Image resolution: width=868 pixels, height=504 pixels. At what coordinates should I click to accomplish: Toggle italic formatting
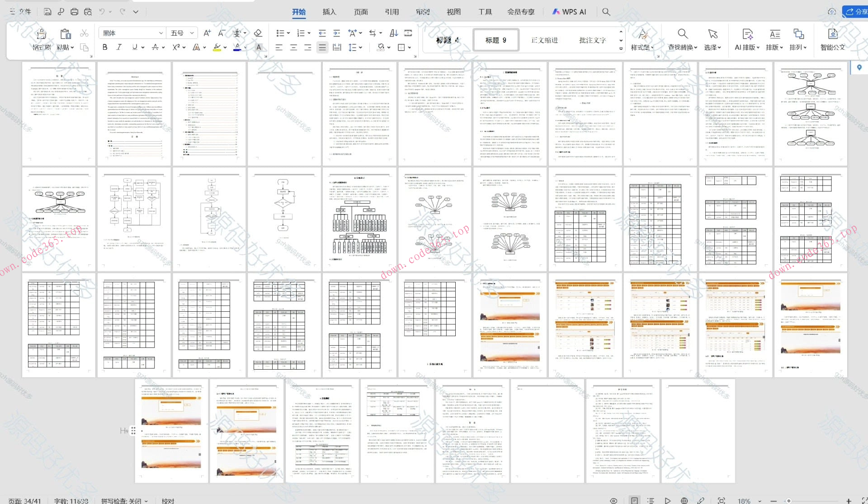[119, 47]
